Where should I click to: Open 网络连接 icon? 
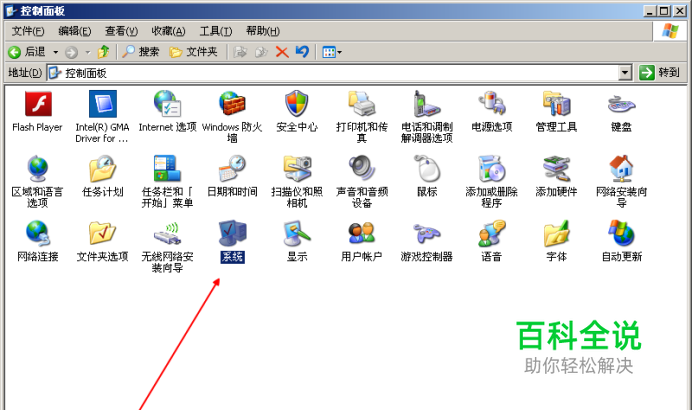(x=38, y=233)
